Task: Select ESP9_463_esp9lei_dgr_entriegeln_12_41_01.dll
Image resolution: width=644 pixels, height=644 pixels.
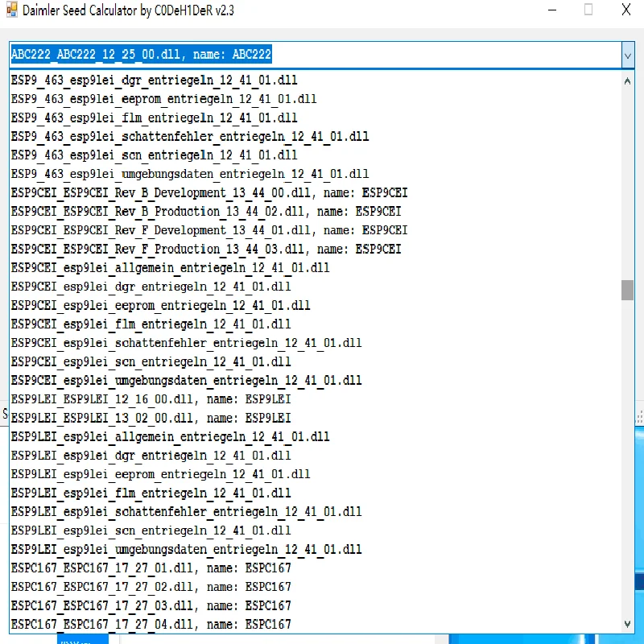Action: (316, 80)
